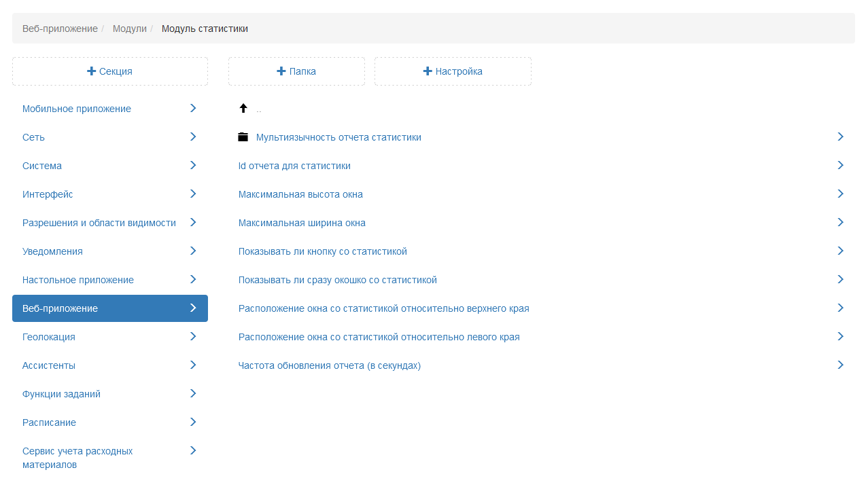Open the Система section
The height and width of the screenshot is (487, 868).
click(x=42, y=166)
